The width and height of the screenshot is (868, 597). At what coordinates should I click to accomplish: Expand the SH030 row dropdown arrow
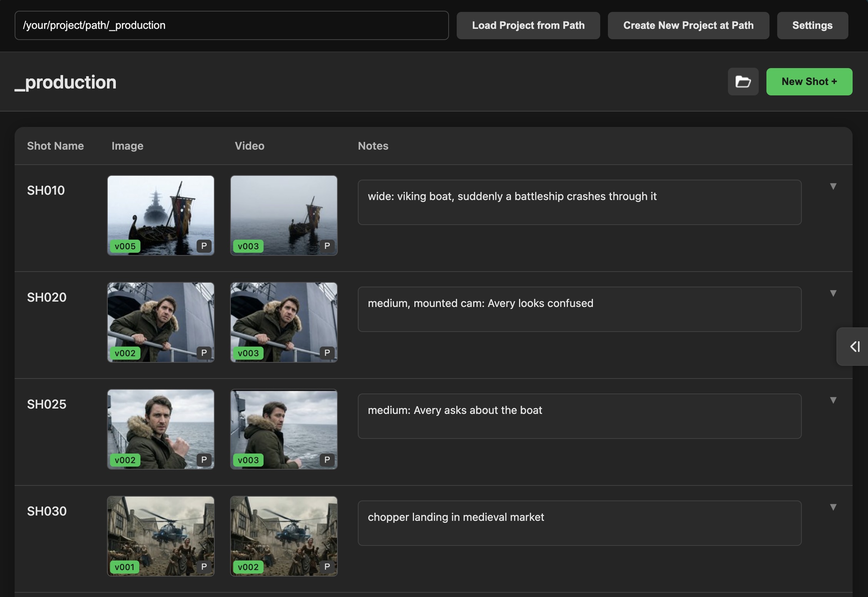click(x=833, y=507)
